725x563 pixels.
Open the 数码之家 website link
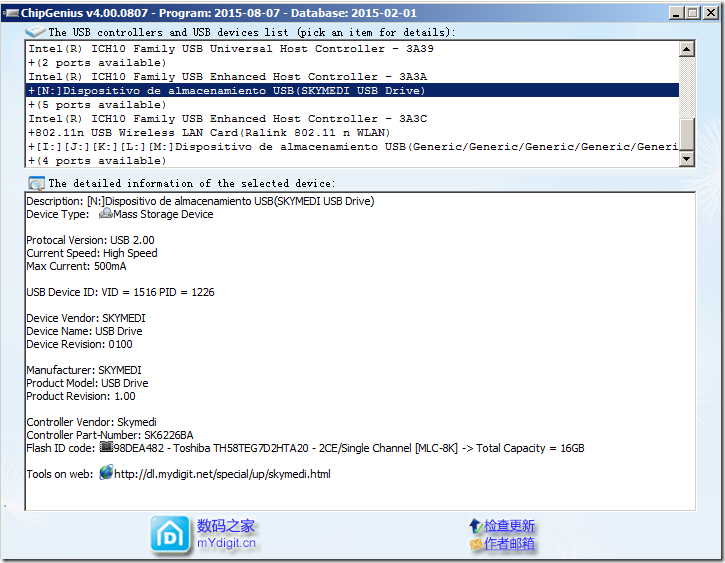click(226, 526)
